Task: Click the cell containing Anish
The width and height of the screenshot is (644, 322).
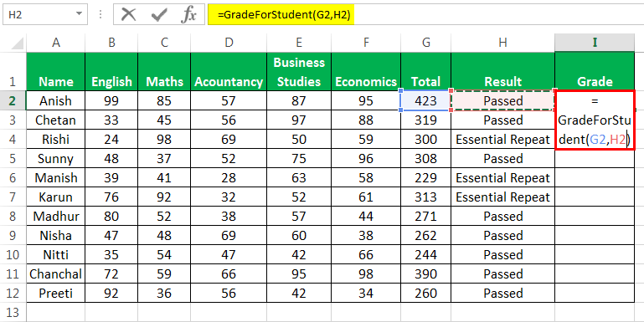Action: coord(56,100)
